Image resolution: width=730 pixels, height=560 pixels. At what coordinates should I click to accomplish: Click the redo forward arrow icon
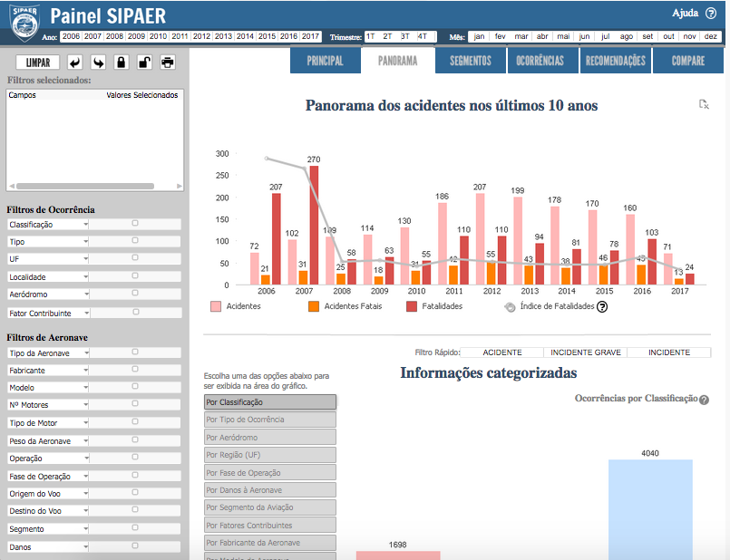click(97, 63)
